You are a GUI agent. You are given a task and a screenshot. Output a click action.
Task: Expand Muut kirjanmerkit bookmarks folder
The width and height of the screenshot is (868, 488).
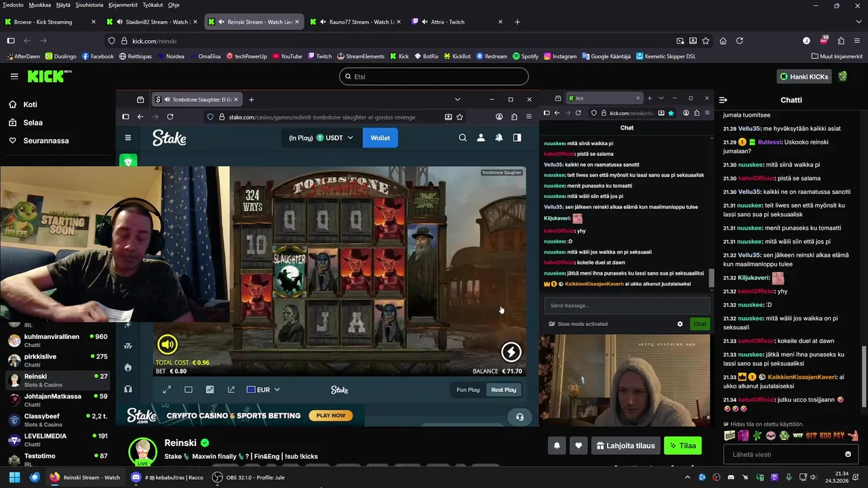click(836, 56)
